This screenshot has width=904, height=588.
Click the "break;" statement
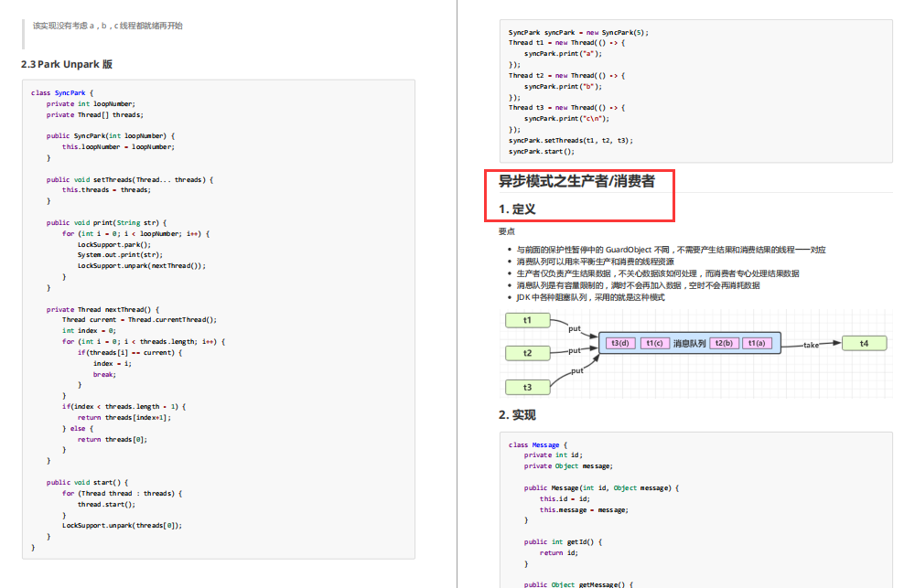(105, 375)
